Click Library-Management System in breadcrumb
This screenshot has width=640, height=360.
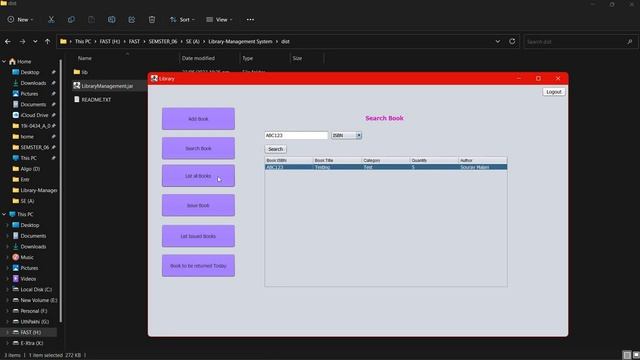240,42
